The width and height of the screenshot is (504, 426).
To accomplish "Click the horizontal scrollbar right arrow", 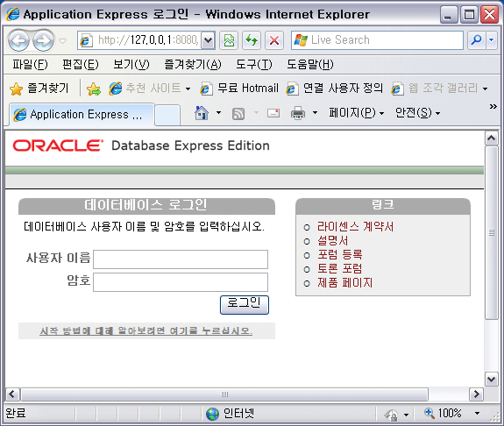I will [476, 394].
